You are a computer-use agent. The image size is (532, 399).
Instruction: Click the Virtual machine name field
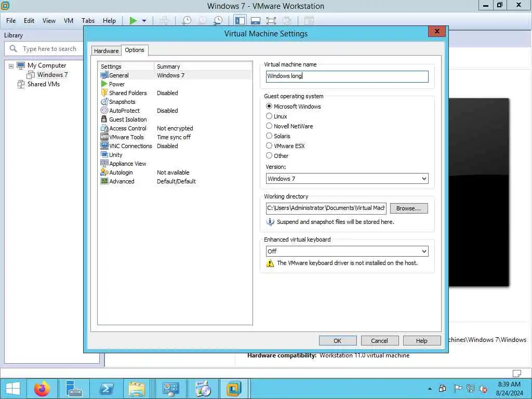coord(347,76)
